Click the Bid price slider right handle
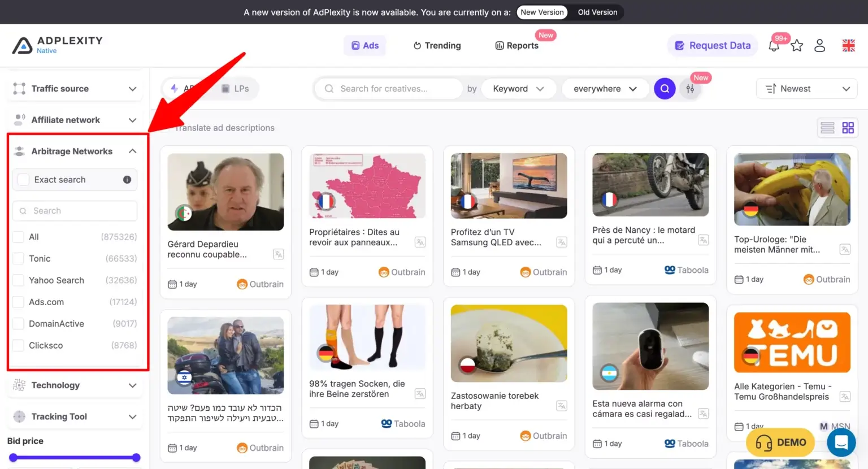The width and height of the screenshot is (868, 469). 136,458
